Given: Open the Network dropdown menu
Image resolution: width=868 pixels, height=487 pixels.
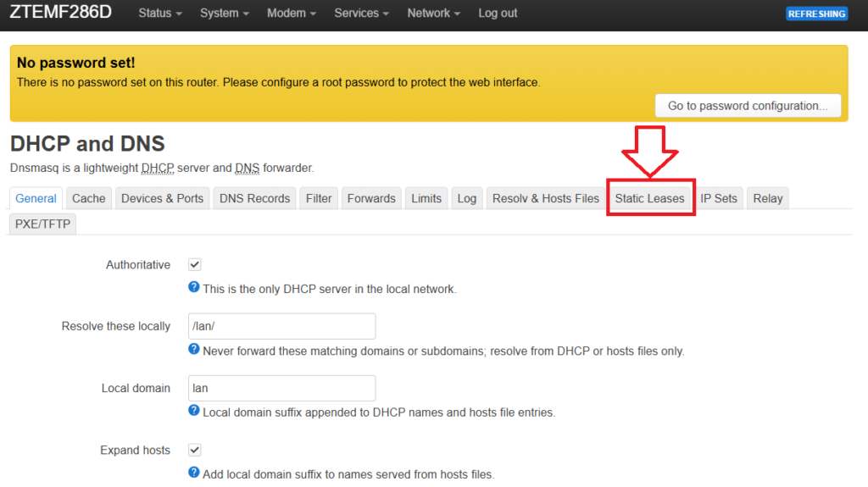Looking at the screenshot, I should [433, 14].
